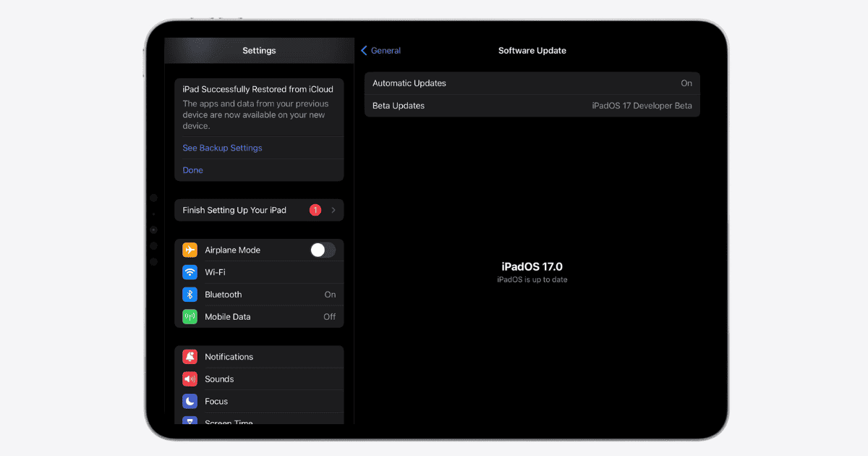868x456 pixels.
Task: Expand Finish Setting Up Your iPad chevron
Action: [333, 211]
